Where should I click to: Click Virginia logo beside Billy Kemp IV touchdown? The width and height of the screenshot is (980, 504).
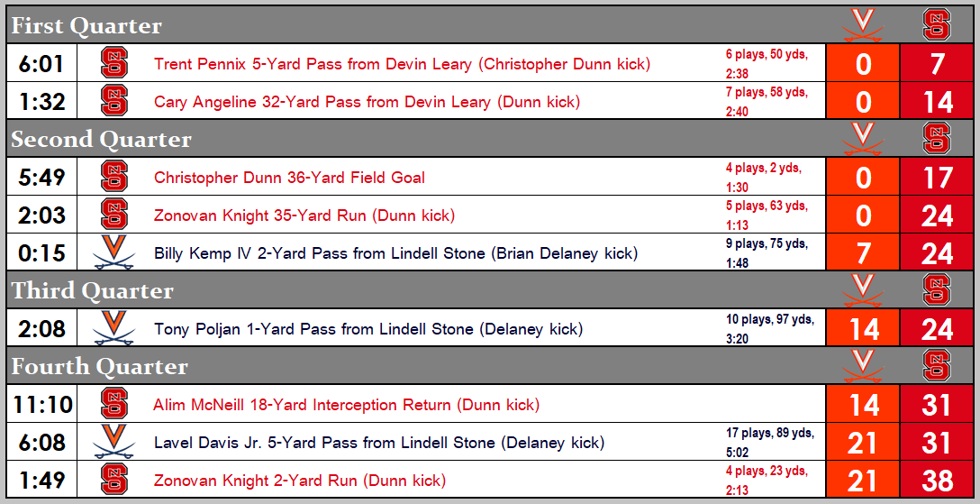[114, 253]
